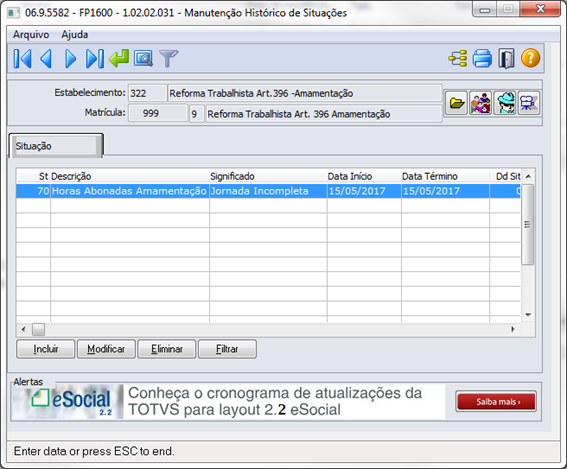Open the orange help question icon
This screenshot has height=469, width=567.
point(530,58)
